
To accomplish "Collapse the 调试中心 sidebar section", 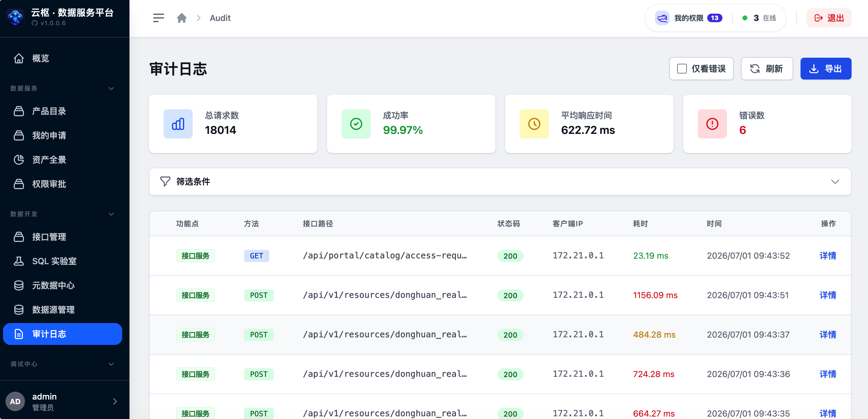I will tap(111, 364).
